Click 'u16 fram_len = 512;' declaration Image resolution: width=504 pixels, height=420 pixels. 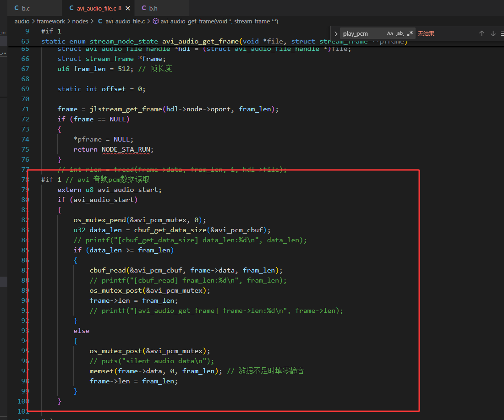[x=95, y=69]
